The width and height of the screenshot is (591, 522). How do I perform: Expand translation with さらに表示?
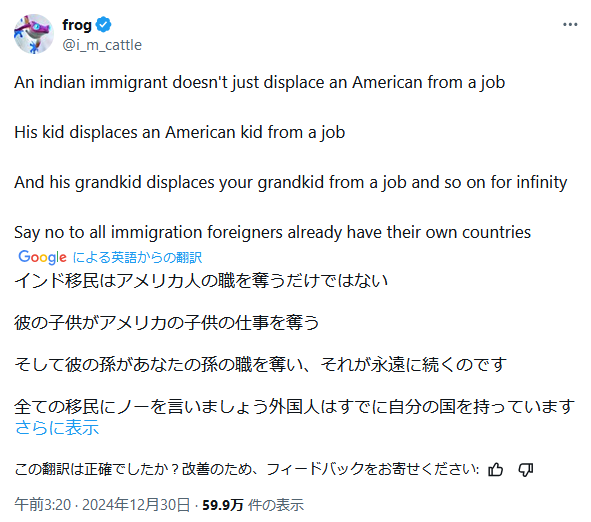pos(57,428)
